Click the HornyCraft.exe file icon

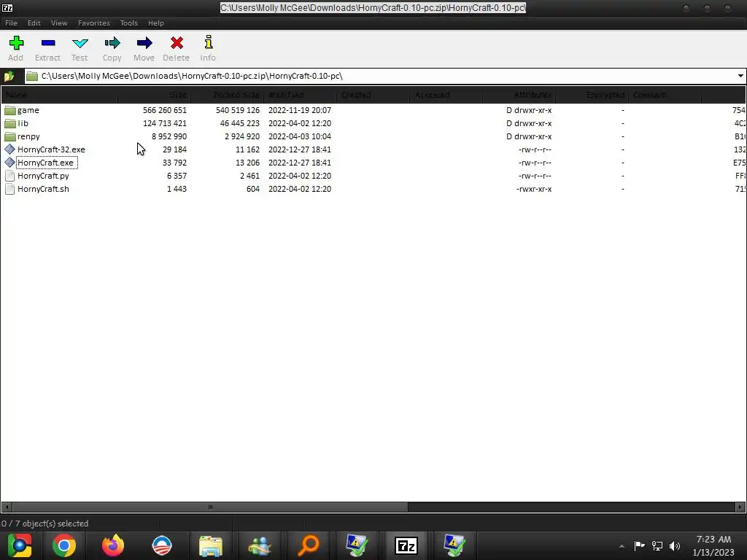pyautogui.click(x=10, y=163)
